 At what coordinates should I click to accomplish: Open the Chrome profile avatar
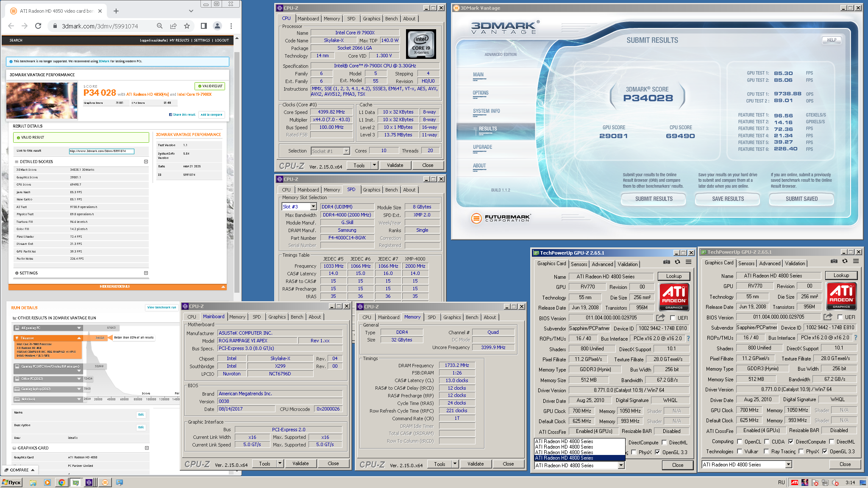pyautogui.click(x=217, y=26)
